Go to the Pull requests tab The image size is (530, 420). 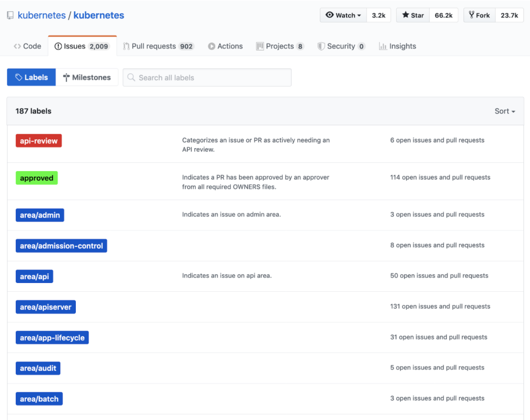pos(159,46)
